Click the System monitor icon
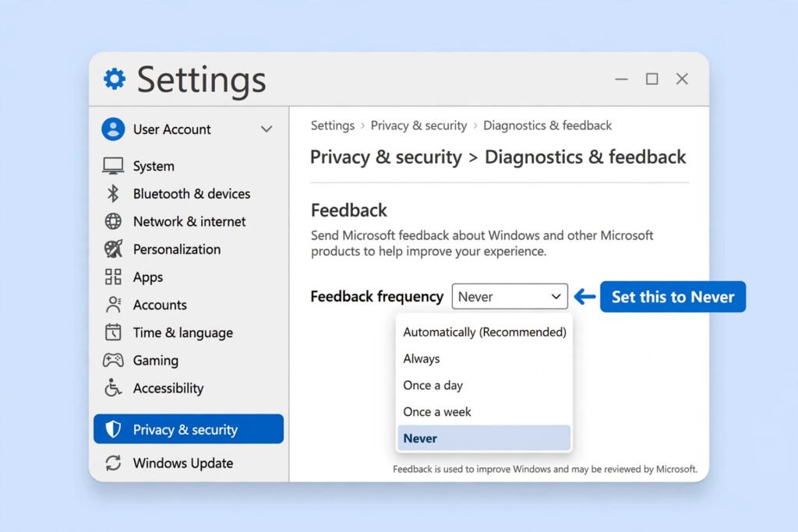 113,166
